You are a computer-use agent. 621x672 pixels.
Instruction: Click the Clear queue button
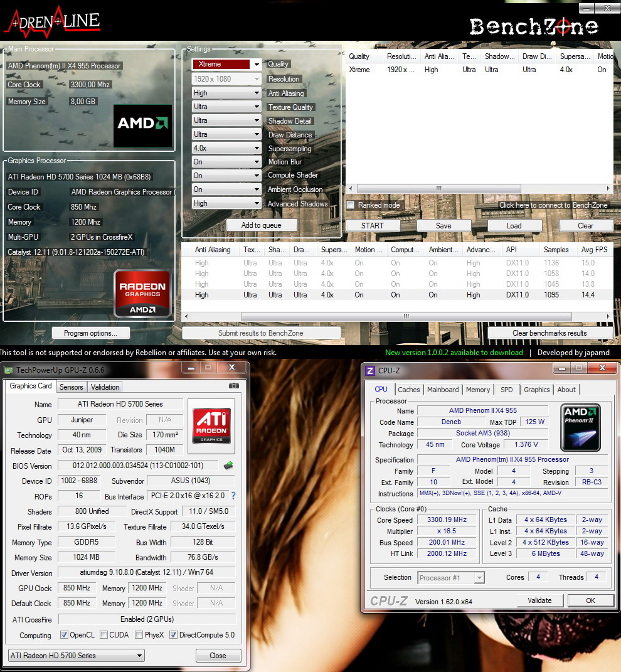[585, 225]
